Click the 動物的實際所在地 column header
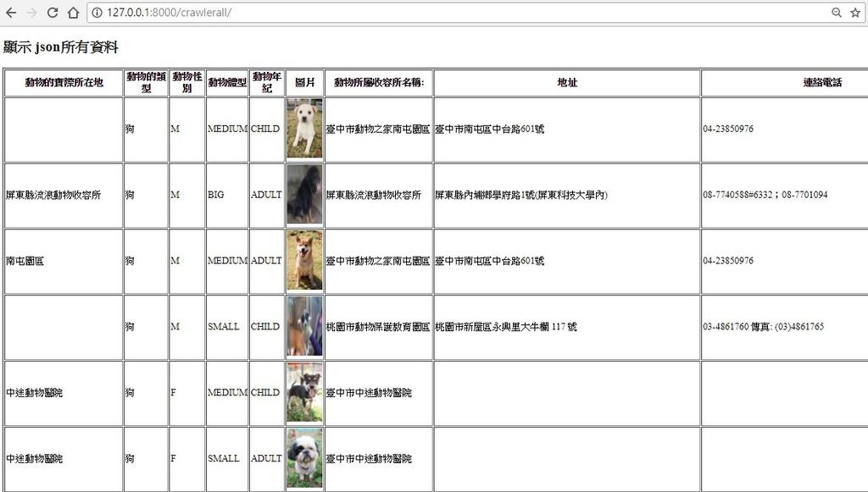 click(x=64, y=83)
